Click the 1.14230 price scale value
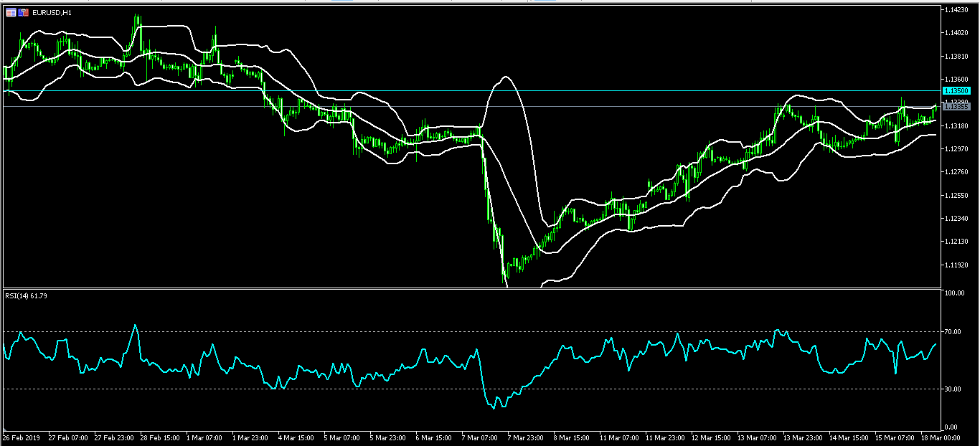This screenshot has height=446, width=980. pyautogui.click(x=957, y=10)
